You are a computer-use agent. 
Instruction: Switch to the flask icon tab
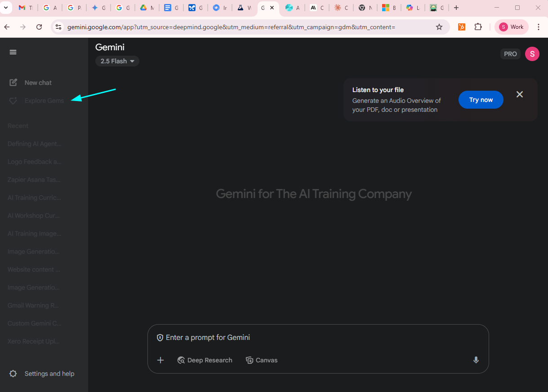(244, 8)
